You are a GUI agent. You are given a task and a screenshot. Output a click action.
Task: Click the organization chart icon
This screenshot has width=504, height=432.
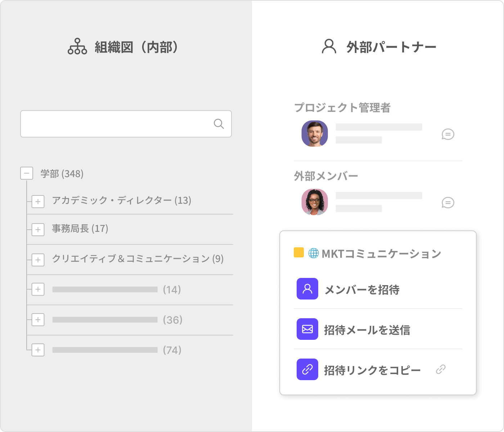[x=77, y=47]
